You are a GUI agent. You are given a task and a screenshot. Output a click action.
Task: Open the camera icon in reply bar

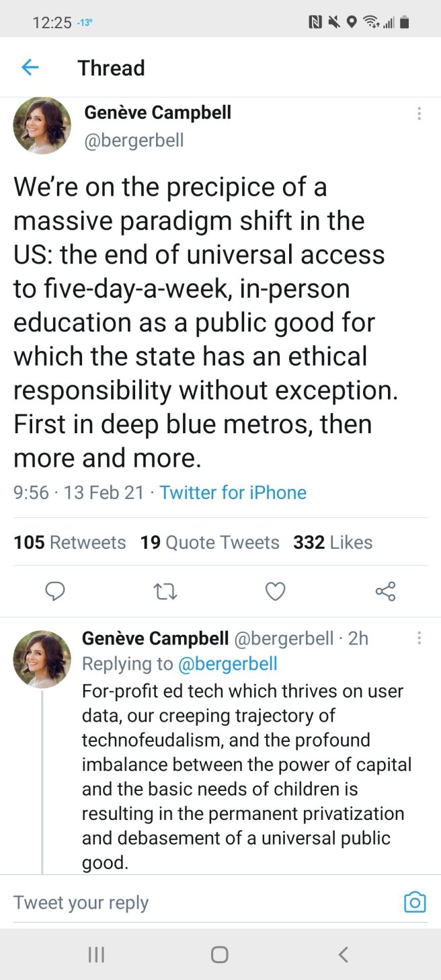[x=415, y=902]
